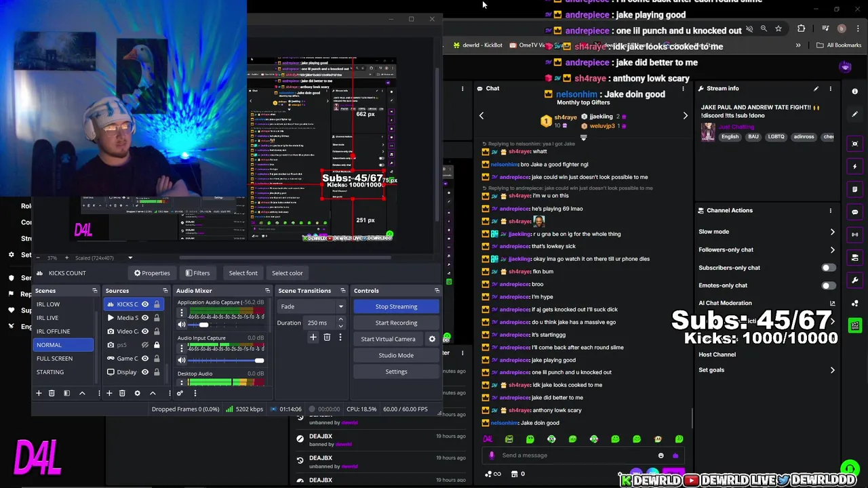
Task: Expand Slow mode options
Action: [832, 232]
